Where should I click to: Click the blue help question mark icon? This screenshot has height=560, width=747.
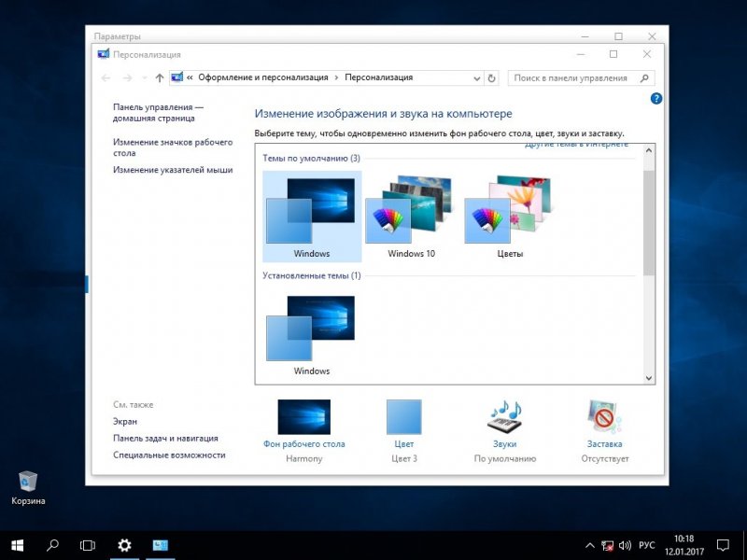pyautogui.click(x=656, y=99)
